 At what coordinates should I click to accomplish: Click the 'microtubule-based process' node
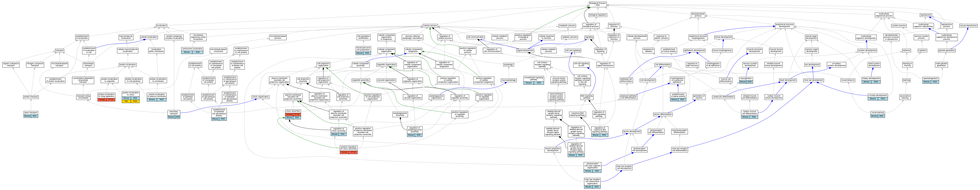coord(278,37)
